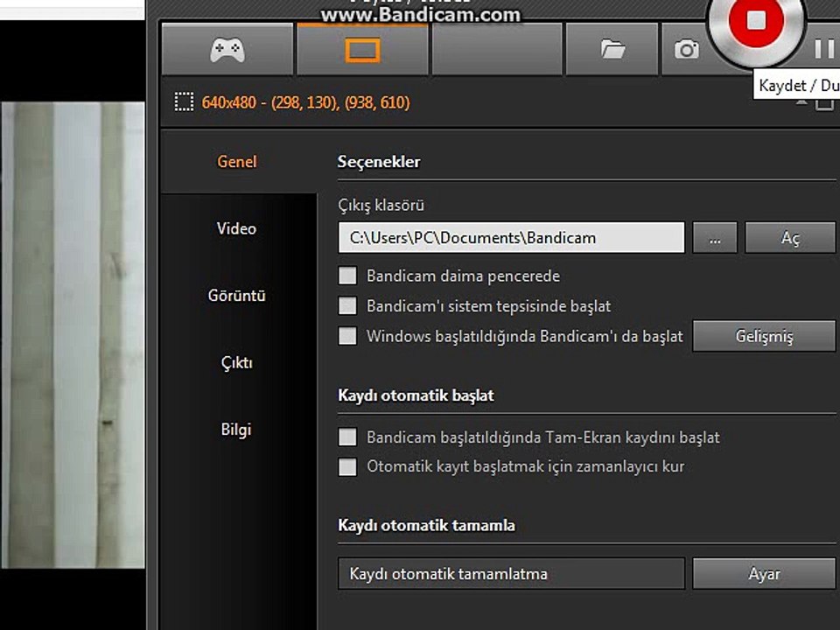Image resolution: width=840 pixels, height=630 pixels.
Task: Open the Bilgi tab
Action: pyautogui.click(x=237, y=430)
